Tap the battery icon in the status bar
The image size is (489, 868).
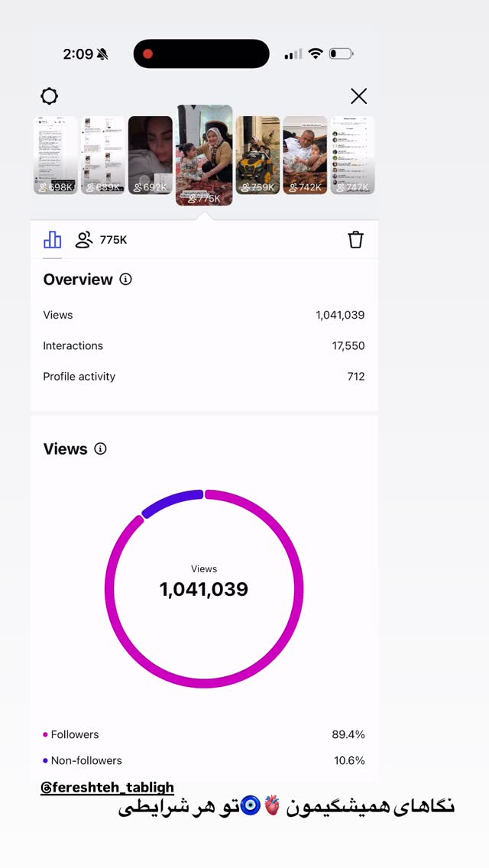coord(341,53)
